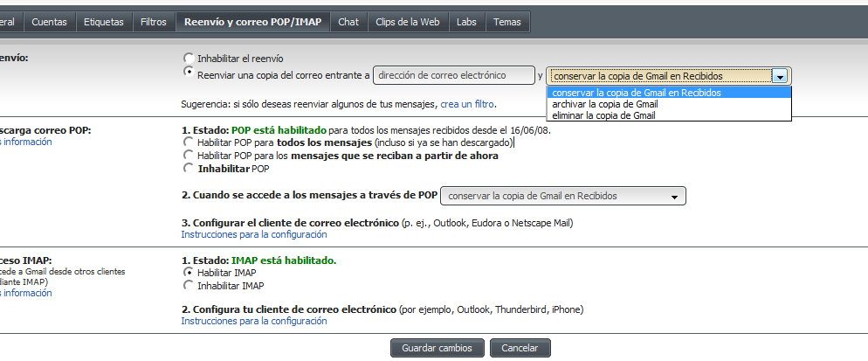Image resolution: width=868 pixels, height=361 pixels.
Task: Select 'Reenviar una copia del correo entrante' option
Action: point(188,73)
